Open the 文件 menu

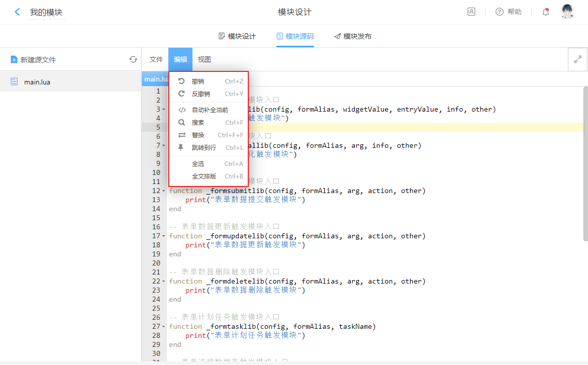coord(156,59)
